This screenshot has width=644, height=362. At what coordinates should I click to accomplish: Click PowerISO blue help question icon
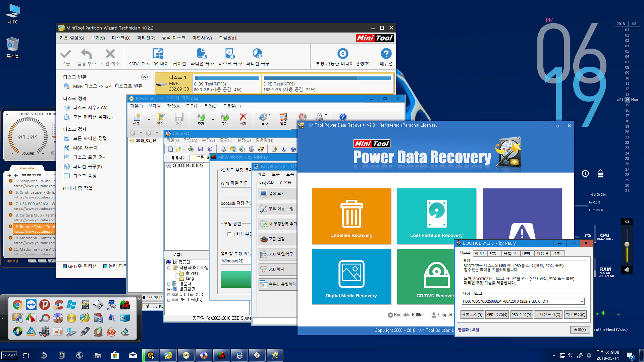tap(342, 117)
